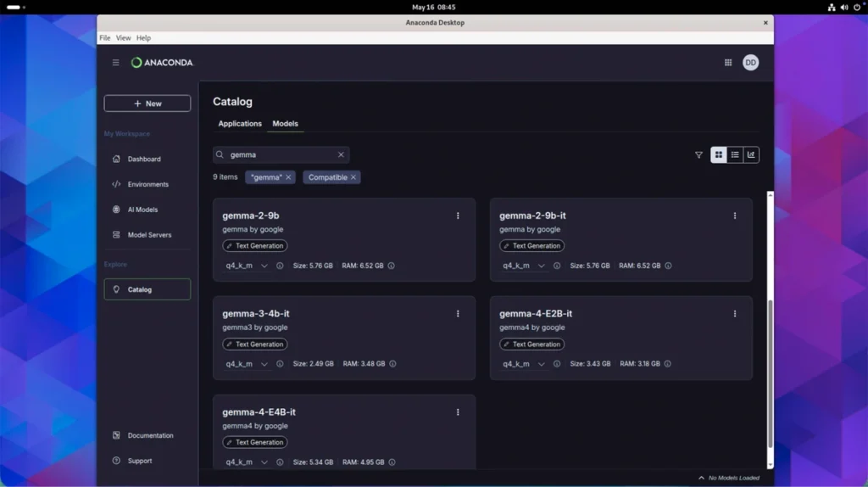
Task: Show RAM info for gemma-2-9b-it
Action: (668, 266)
